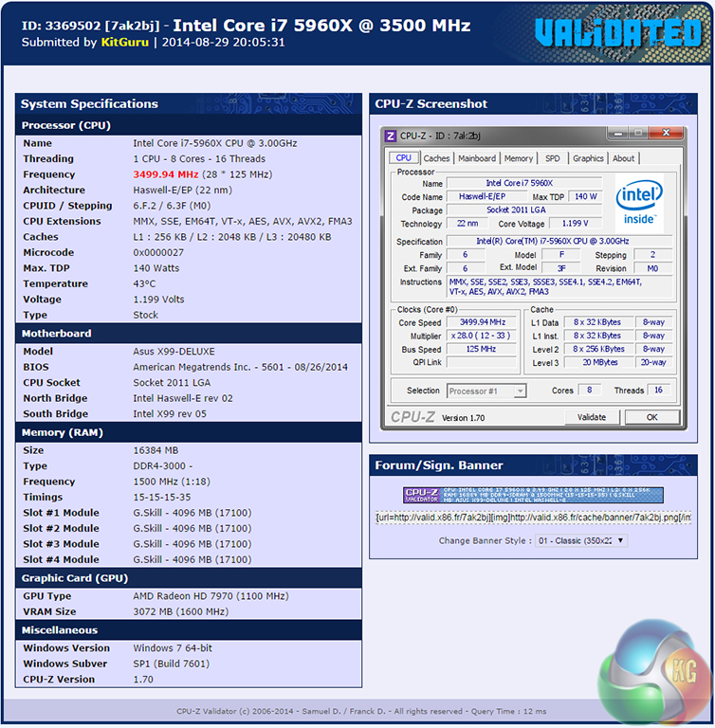Open the Processor #1 selection dropdown
715x728 pixels.
click(486, 391)
